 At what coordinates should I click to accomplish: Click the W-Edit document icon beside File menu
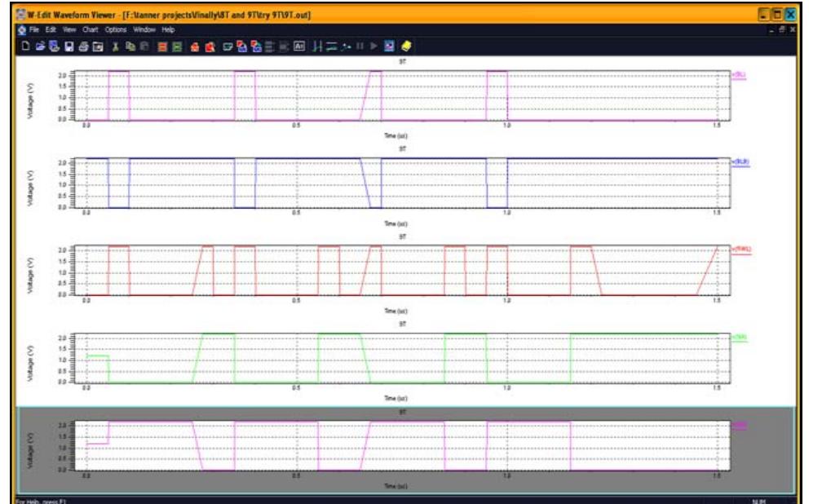(x=21, y=30)
